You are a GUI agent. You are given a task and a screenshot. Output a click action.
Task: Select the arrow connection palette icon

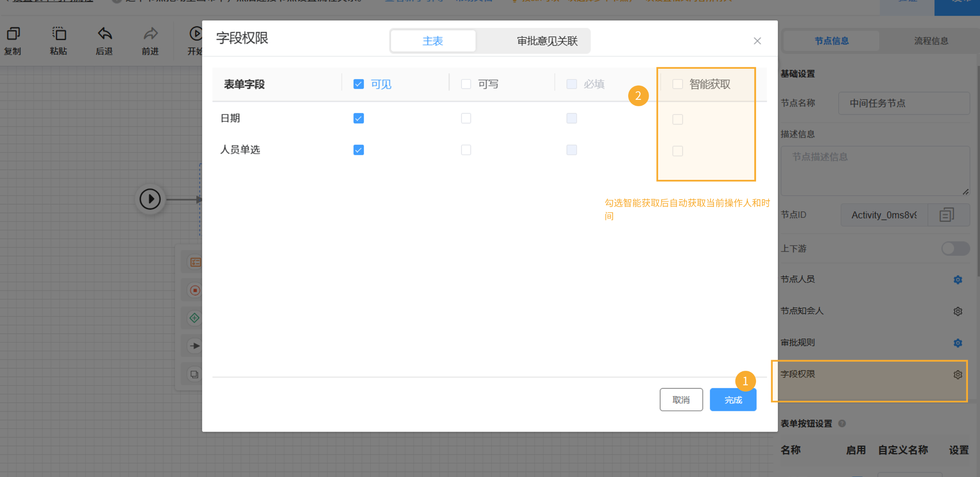pyautogui.click(x=194, y=346)
